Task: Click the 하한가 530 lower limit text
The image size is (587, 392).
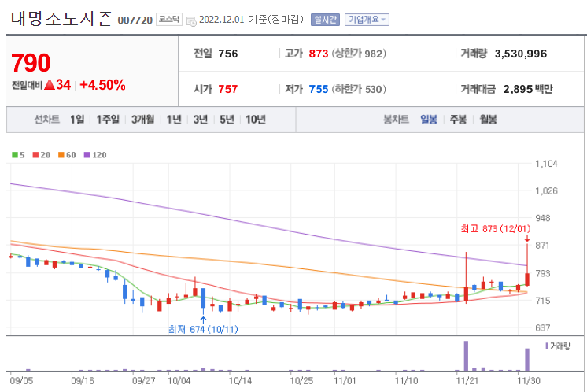Action: coord(359,89)
